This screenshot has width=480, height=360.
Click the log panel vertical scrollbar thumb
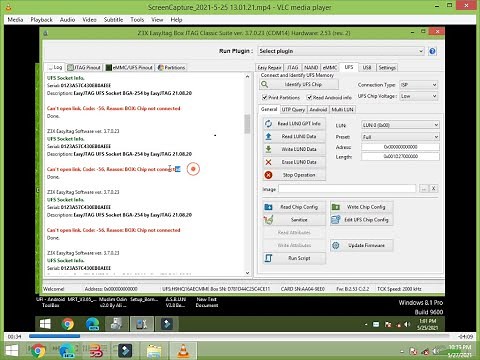tap(247, 123)
